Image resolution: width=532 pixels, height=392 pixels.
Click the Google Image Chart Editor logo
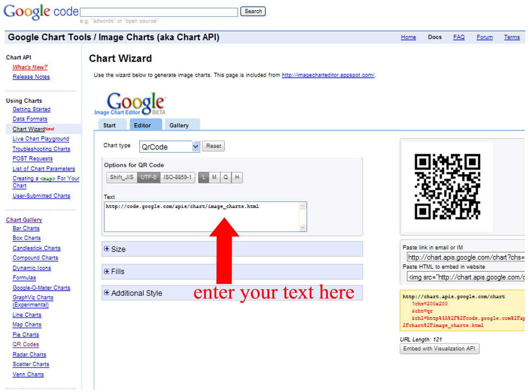(x=131, y=104)
